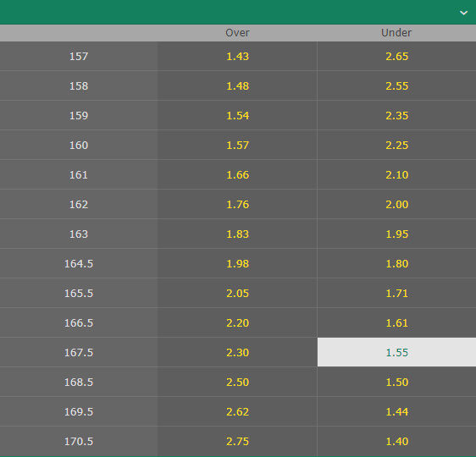Add Over 163 at 1.83 to betslip
Image resolution: width=476 pixels, height=457 pixels.
pos(237,234)
